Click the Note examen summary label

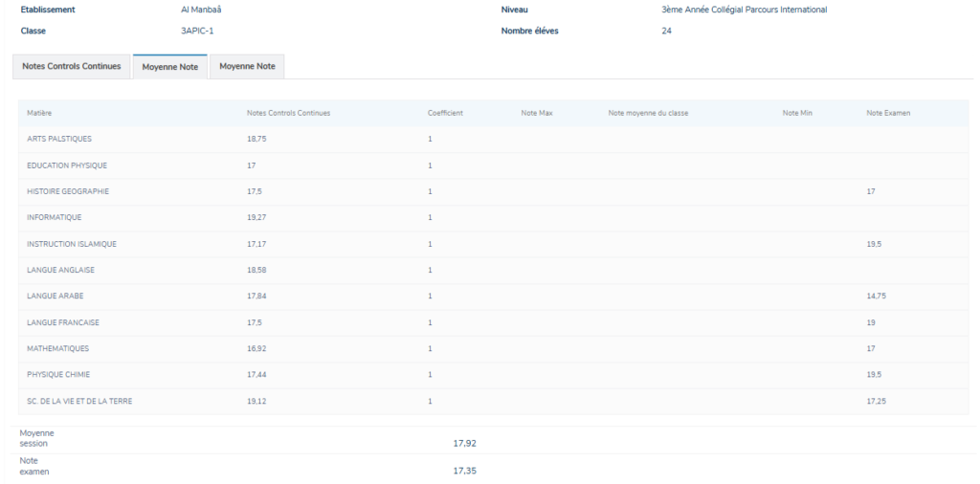coord(34,466)
